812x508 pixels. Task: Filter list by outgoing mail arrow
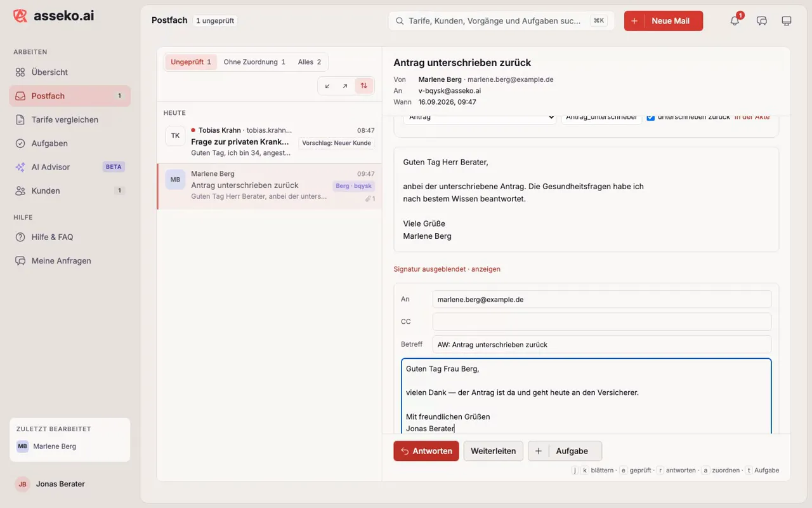click(x=345, y=86)
